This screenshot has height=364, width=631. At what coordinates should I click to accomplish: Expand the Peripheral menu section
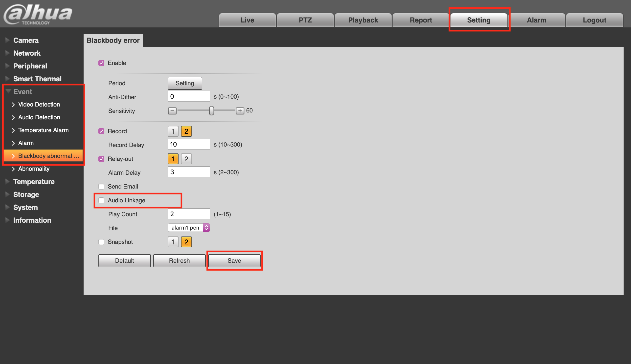30,66
